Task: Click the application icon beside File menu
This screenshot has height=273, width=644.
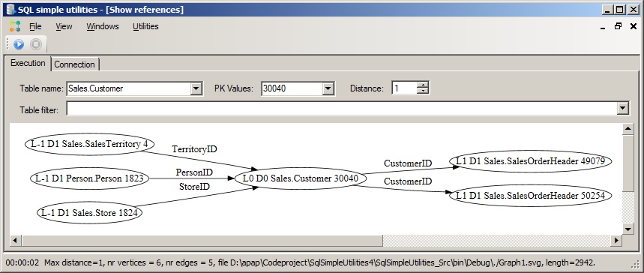Action: [x=15, y=26]
